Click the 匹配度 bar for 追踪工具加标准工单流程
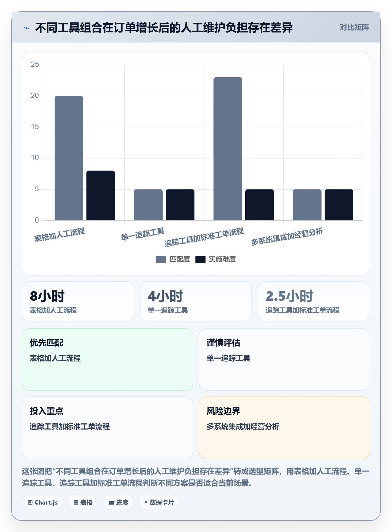Image resolution: width=392 pixels, height=532 pixels. [x=228, y=149]
